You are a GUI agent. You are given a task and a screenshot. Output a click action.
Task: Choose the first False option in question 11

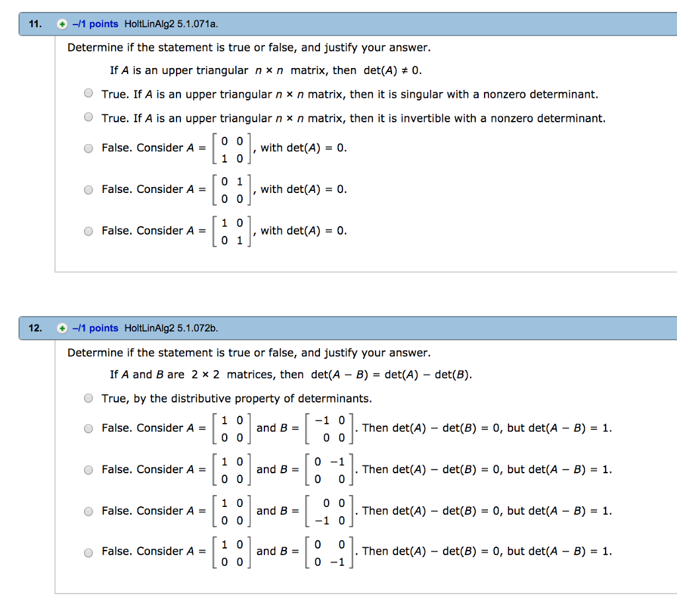click(88, 148)
